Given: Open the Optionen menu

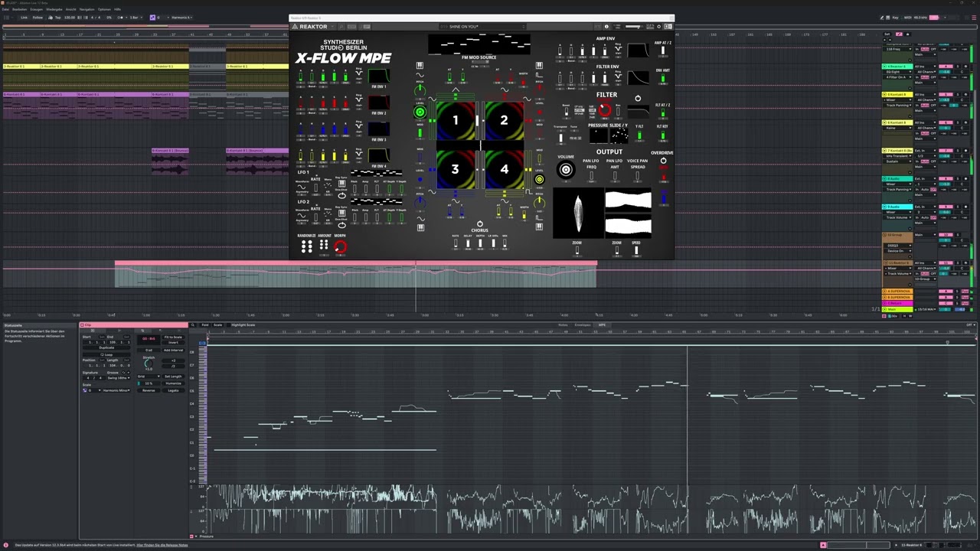Looking at the screenshot, I should coord(104,9).
